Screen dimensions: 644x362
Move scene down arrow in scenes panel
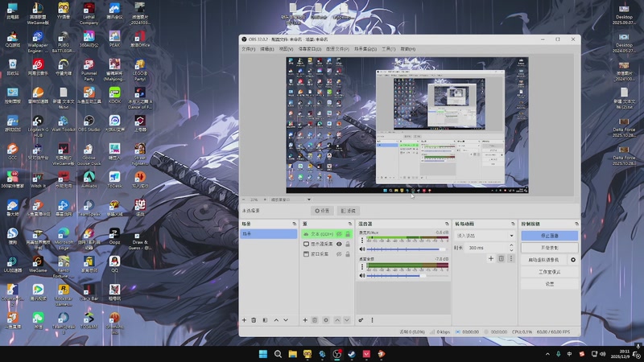point(286,320)
